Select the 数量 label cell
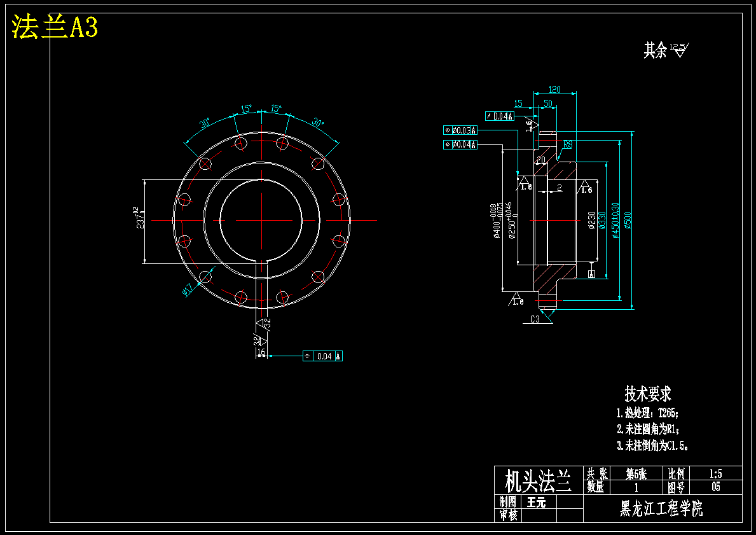The image size is (756, 535). tap(598, 487)
